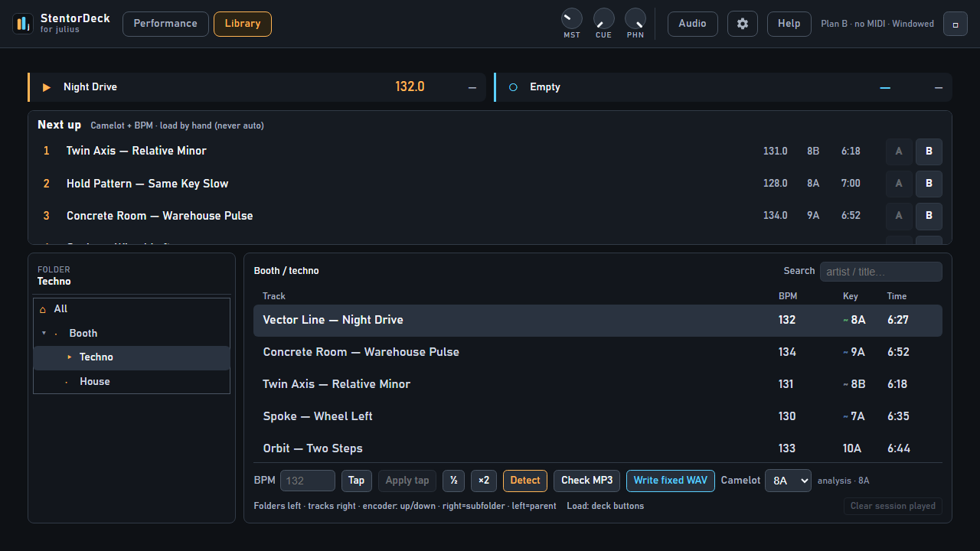Screen dimensions: 980x551
Task: Click the StentorDeck logo icon
Action: coord(23,24)
